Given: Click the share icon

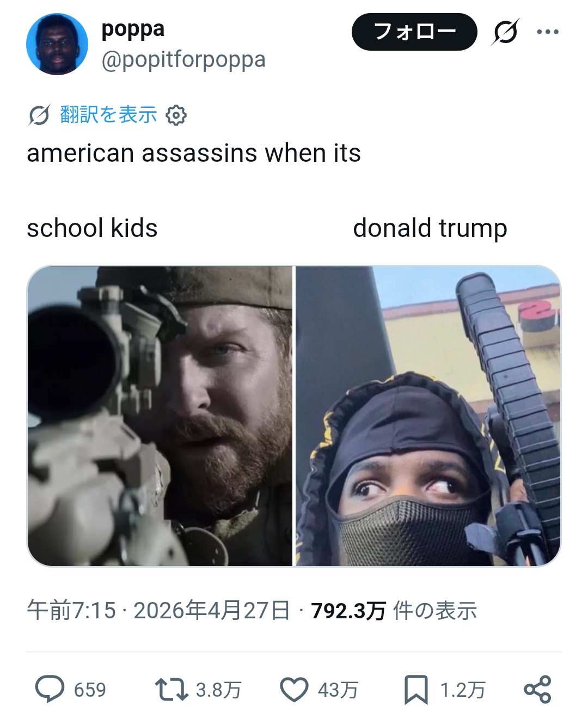Looking at the screenshot, I should (538, 689).
